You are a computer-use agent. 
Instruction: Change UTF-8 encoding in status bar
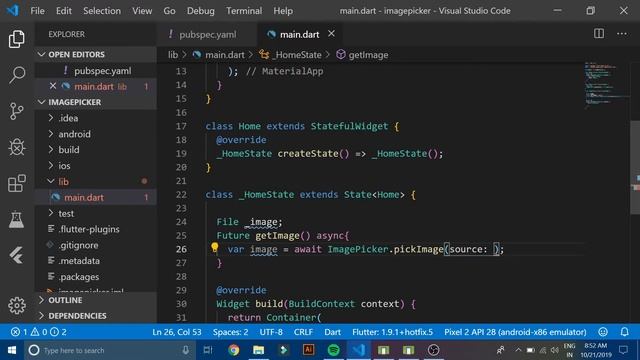(x=271, y=332)
